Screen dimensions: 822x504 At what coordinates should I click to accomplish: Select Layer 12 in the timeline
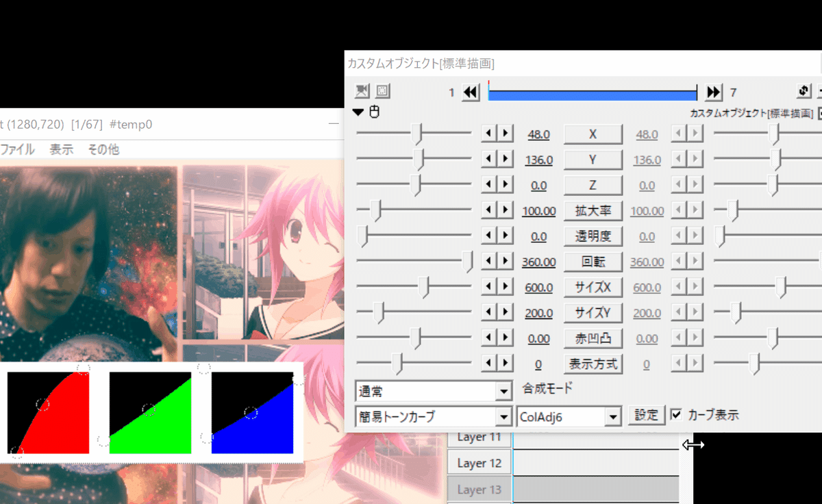coord(479,463)
